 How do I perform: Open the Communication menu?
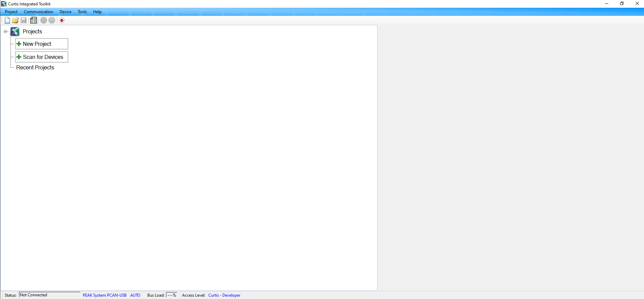38,12
